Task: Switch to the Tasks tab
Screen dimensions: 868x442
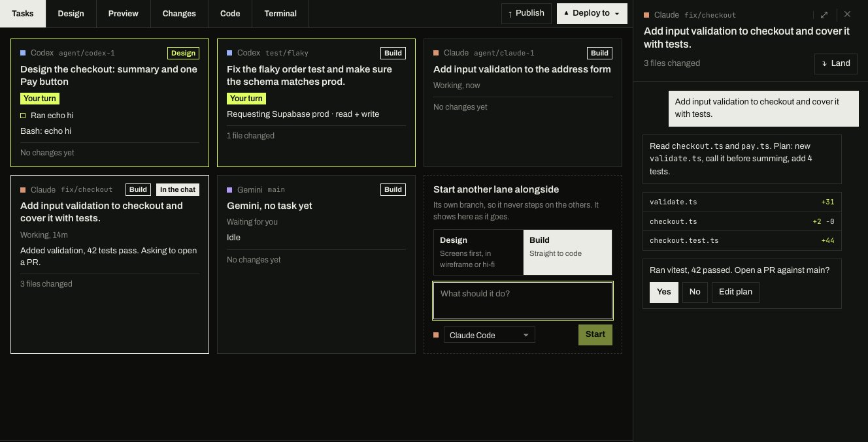Action: (x=23, y=13)
